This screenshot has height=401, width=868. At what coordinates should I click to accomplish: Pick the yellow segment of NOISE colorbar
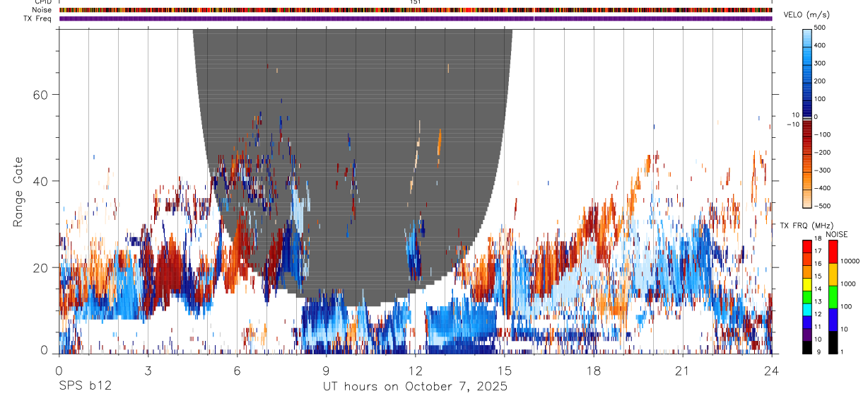tap(832, 274)
